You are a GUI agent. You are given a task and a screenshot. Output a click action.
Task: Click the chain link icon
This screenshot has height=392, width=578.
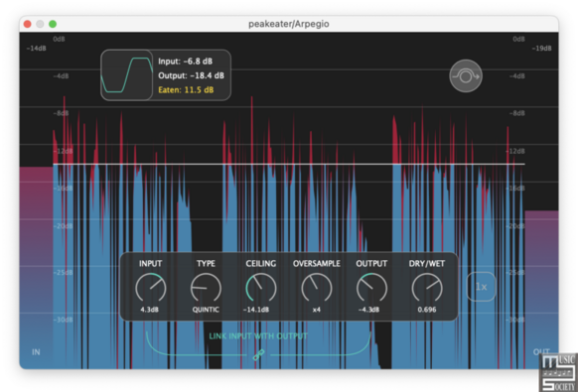(x=258, y=355)
